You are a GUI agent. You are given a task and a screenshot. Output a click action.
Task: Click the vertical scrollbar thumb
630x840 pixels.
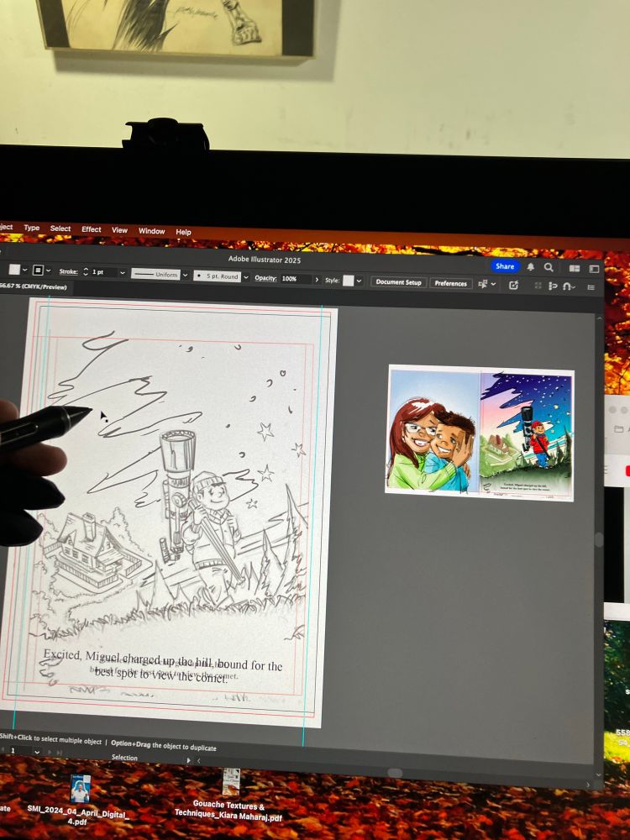coord(600,540)
